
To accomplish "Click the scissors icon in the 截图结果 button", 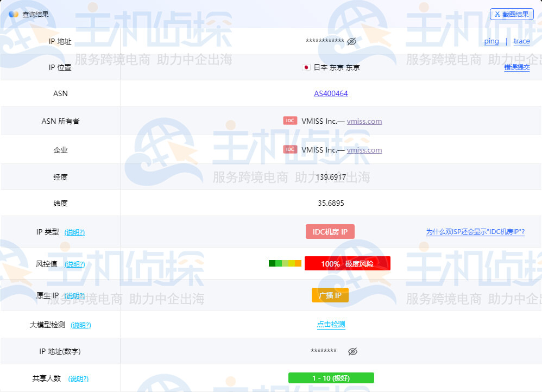I will pyautogui.click(x=497, y=14).
